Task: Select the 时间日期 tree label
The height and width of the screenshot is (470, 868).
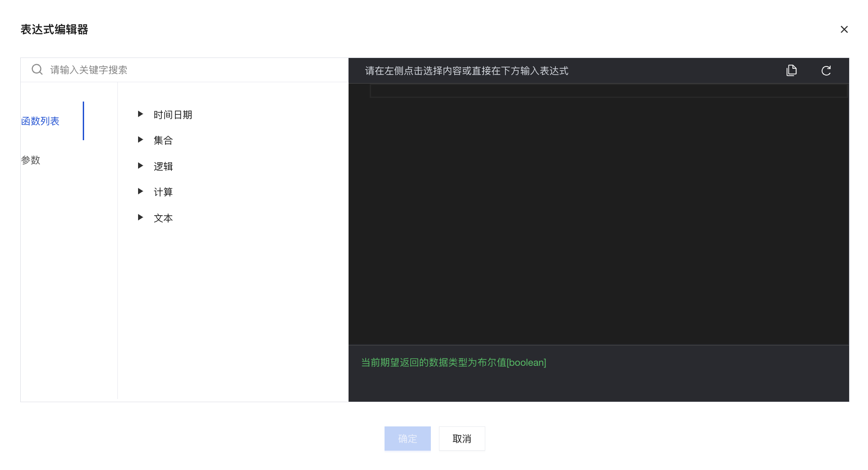Action: [x=173, y=115]
